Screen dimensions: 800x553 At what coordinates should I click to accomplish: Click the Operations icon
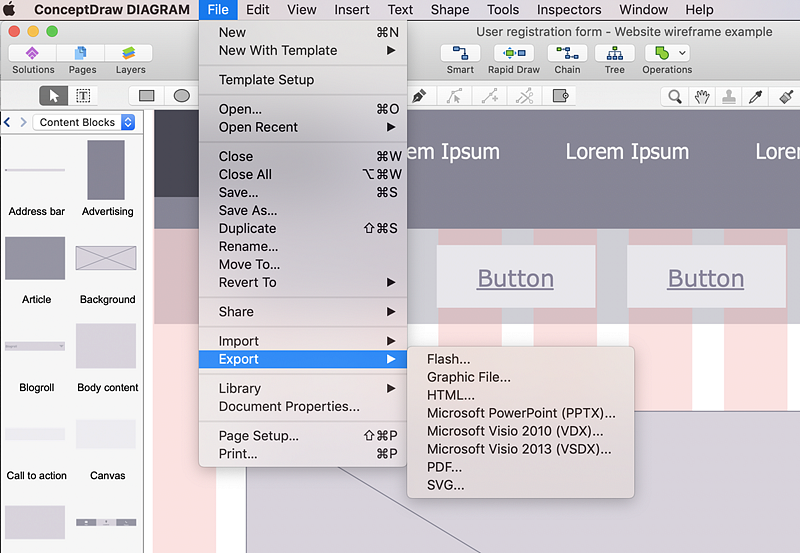662,53
